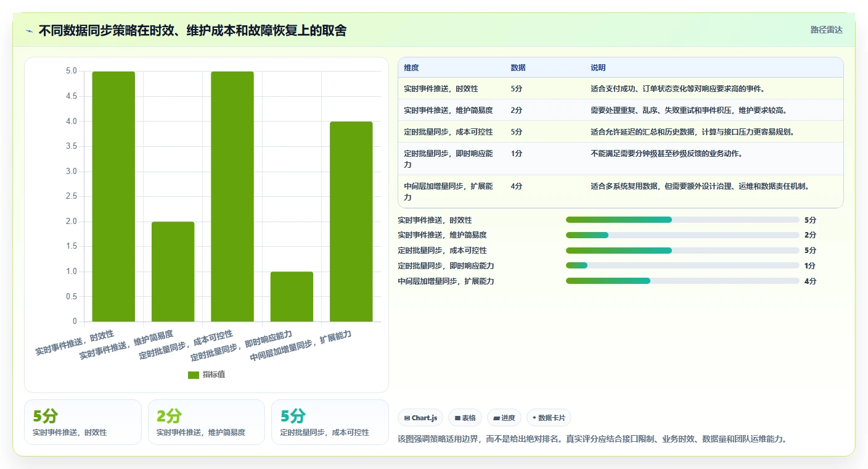
Task: Click progress bar for 实时事件推送，时效性
Action: [682, 220]
